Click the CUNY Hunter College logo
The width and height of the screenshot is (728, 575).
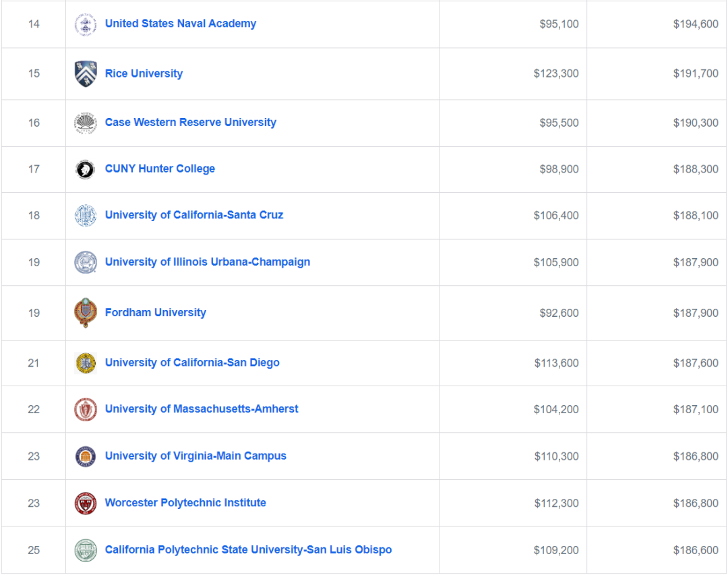click(86, 169)
